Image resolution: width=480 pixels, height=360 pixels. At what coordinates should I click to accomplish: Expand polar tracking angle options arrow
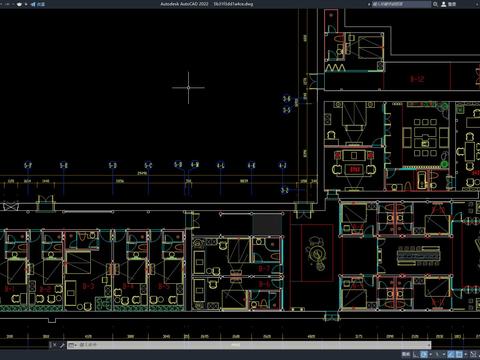pos(430,354)
